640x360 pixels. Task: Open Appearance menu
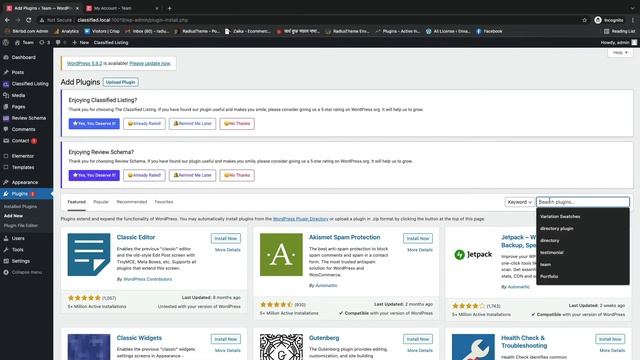[24, 182]
